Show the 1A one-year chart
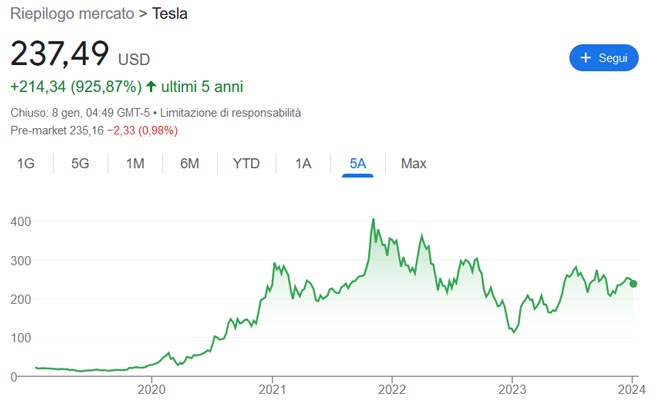 [303, 163]
